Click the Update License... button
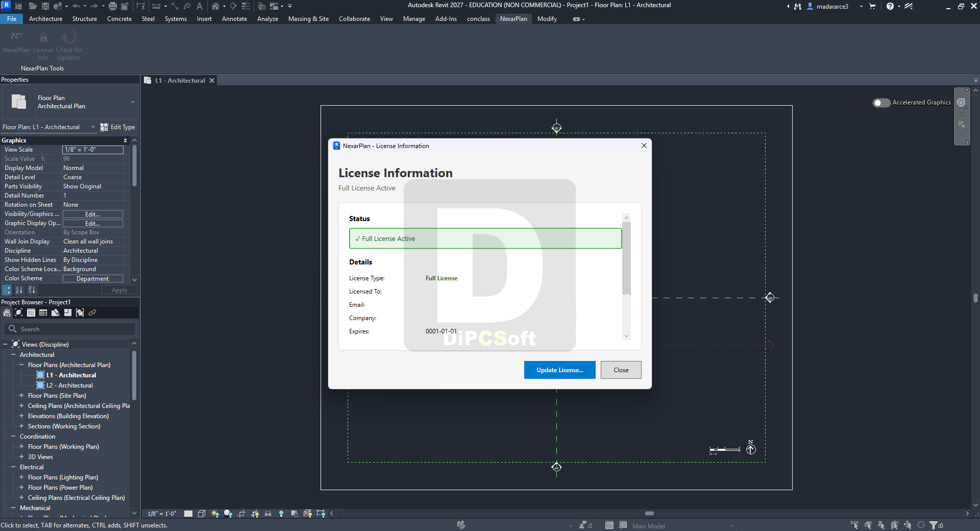The width and height of the screenshot is (980, 531). (x=559, y=370)
